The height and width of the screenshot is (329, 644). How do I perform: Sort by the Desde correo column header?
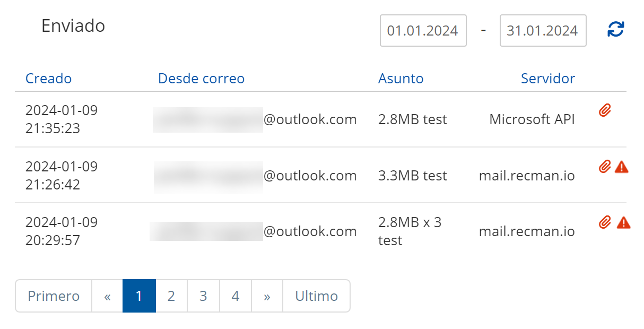[x=201, y=79]
